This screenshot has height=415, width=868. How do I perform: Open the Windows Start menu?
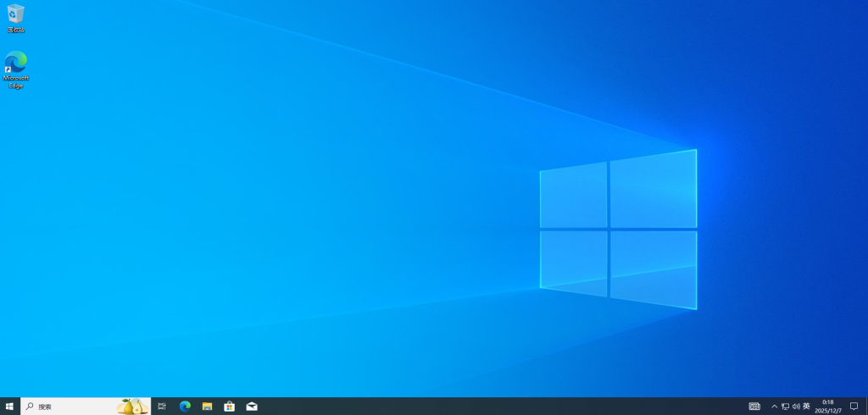tap(9, 407)
